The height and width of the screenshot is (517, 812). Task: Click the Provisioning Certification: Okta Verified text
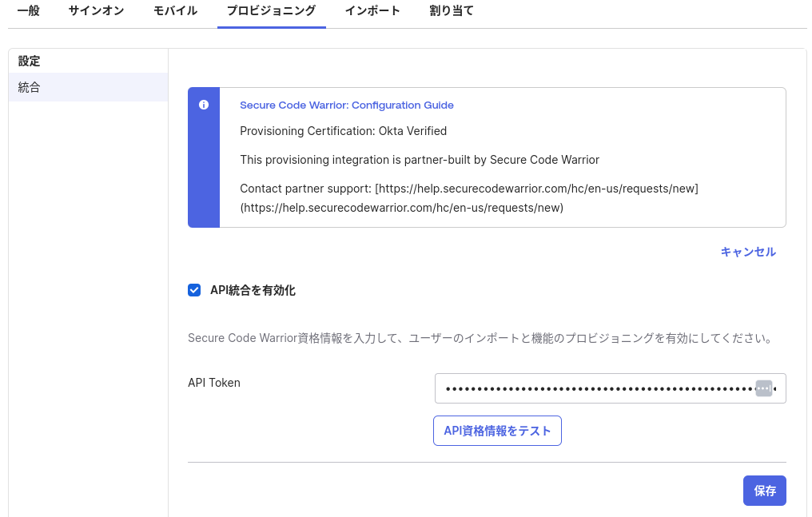coord(344,131)
